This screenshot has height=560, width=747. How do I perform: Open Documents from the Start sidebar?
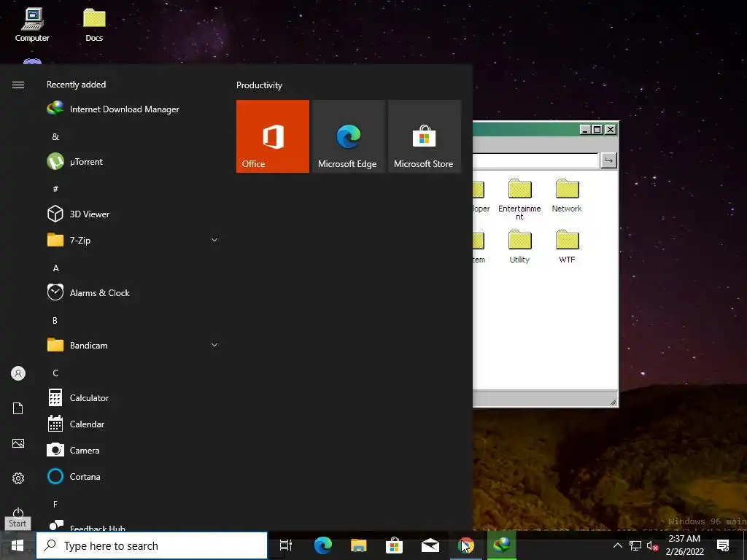(18, 408)
